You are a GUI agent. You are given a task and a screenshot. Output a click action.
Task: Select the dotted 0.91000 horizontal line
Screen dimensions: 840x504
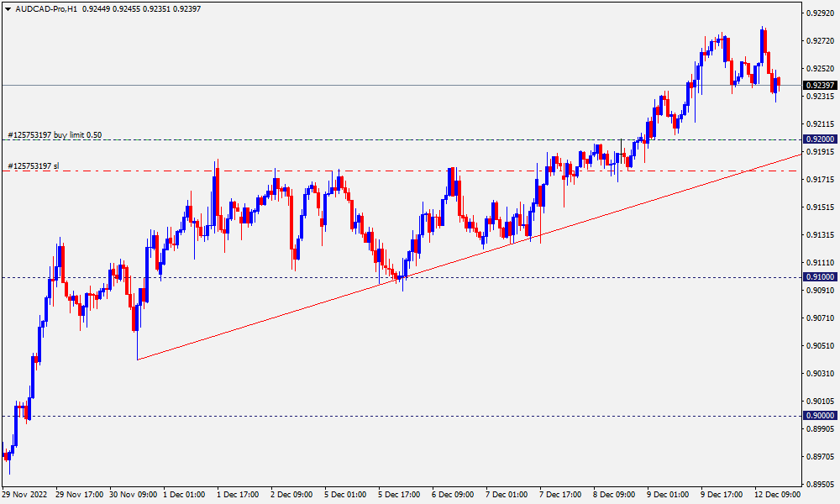pos(402,277)
